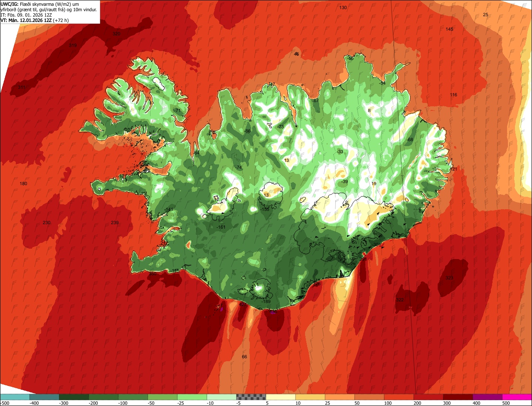532x406 pixels.
Task: Click the dark maroon 300 to 400 legend swatch
Action: pos(458,397)
